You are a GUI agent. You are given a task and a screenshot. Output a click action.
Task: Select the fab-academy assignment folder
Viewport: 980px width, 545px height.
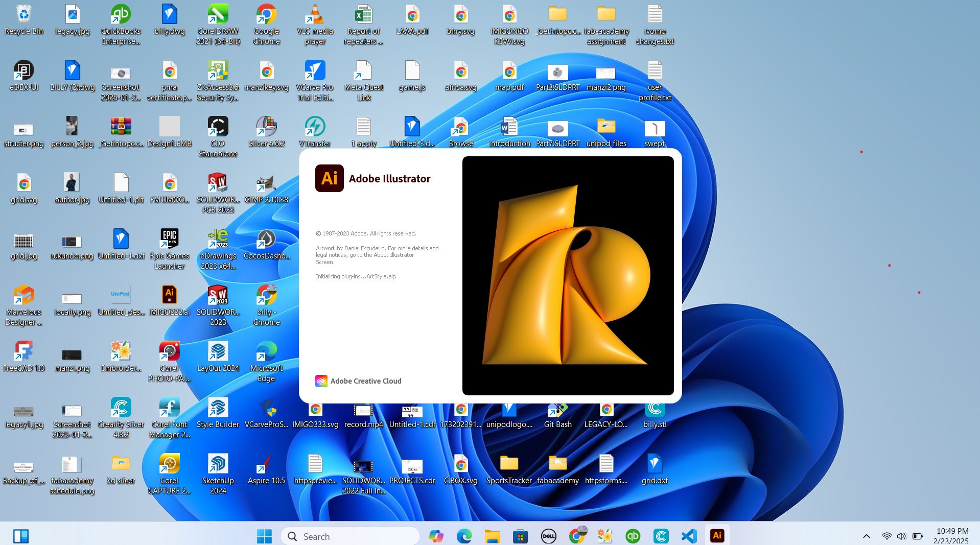tap(606, 25)
